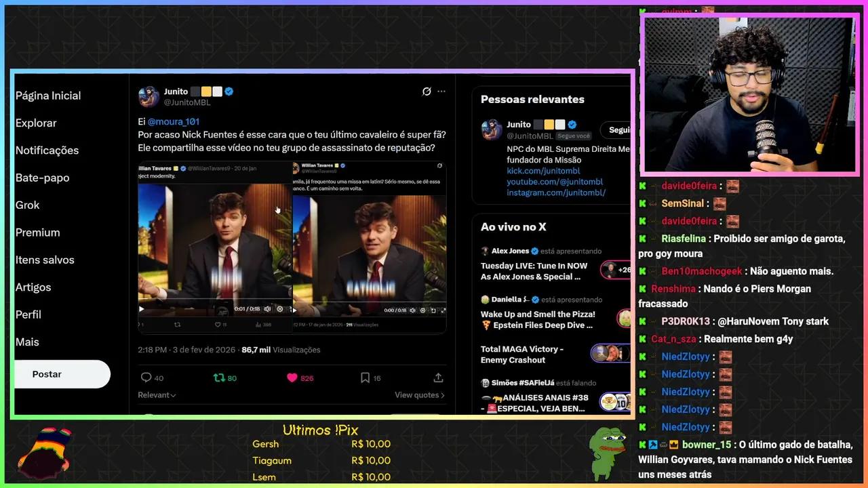Open the Premium sidebar item
The height and width of the screenshot is (488, 868).
point(37,232)
